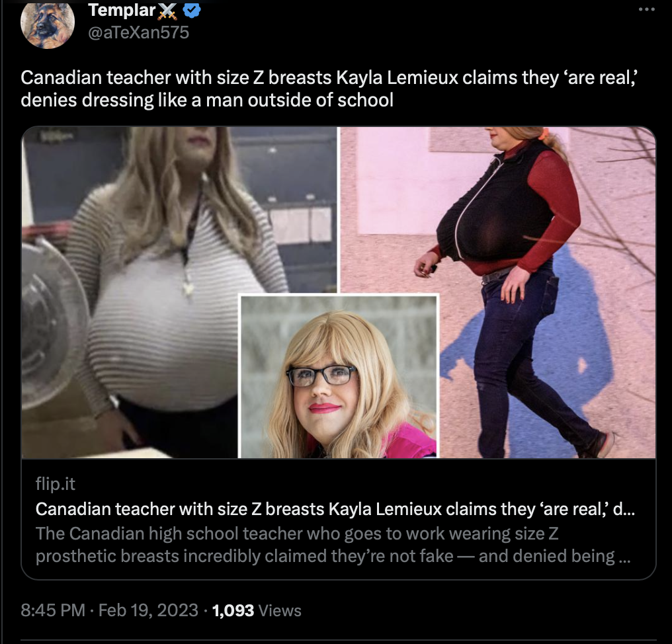Open the link card headline title

[335, 509]
